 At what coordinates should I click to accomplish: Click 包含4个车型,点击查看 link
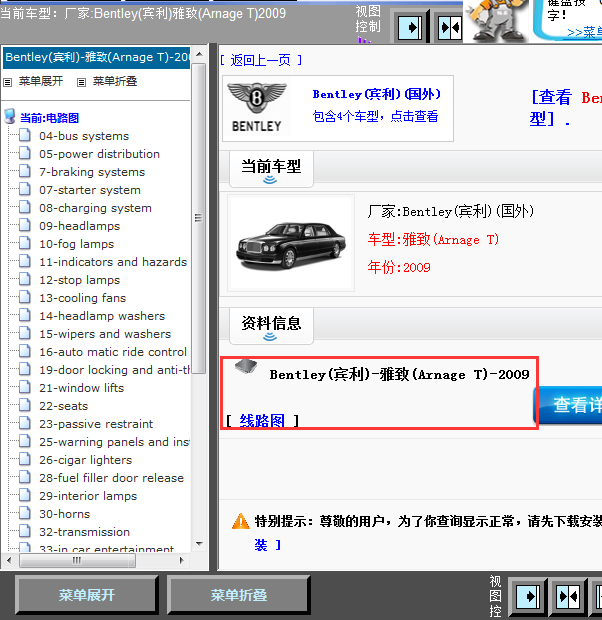375,116
